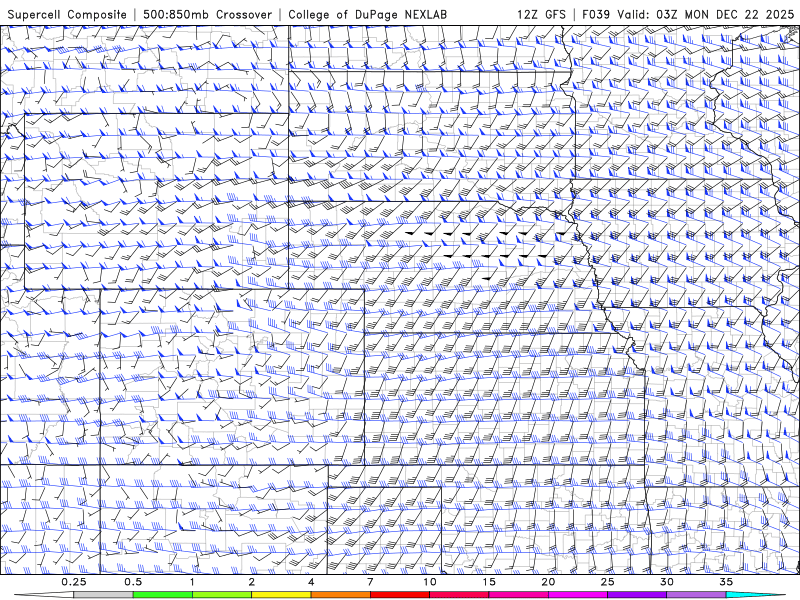Click the '30' legend scale value
The width and height of the screenshot is (800, 600).
click(x=667, y=582)
